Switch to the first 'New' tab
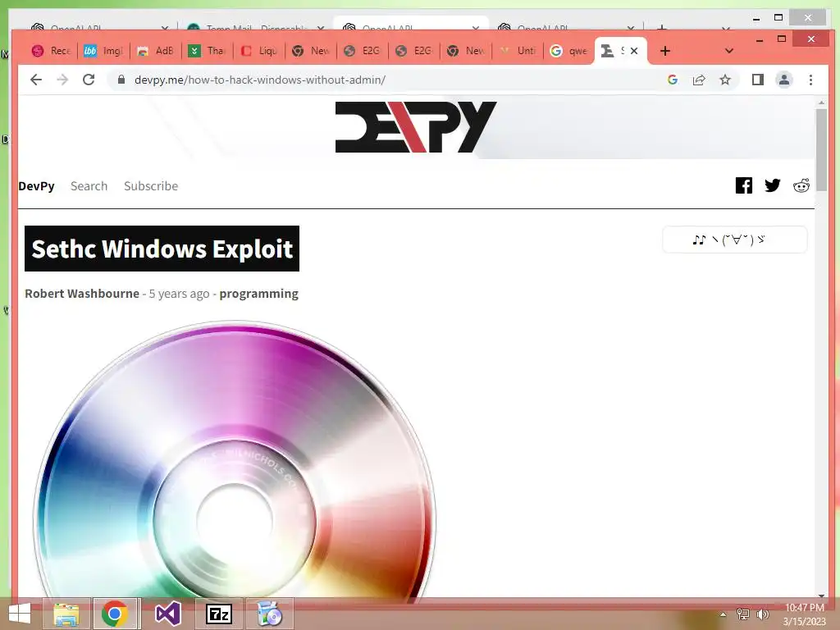The image size is (840, 630). click(x=311, y=51)
